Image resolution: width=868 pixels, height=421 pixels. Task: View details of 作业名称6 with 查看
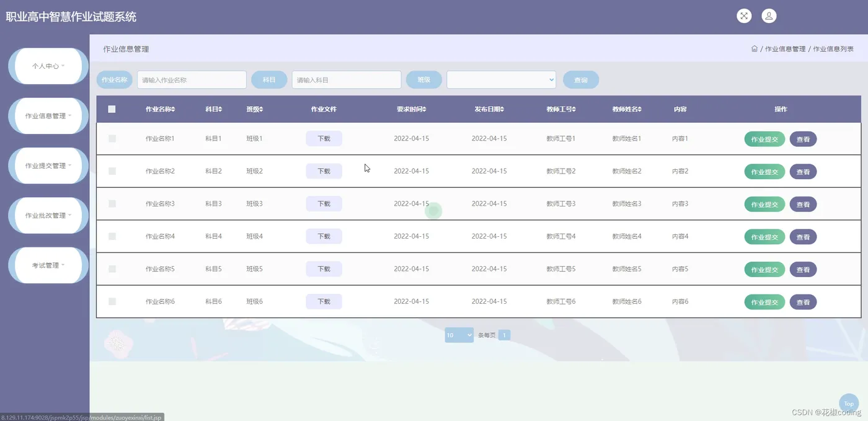point(803,302)
